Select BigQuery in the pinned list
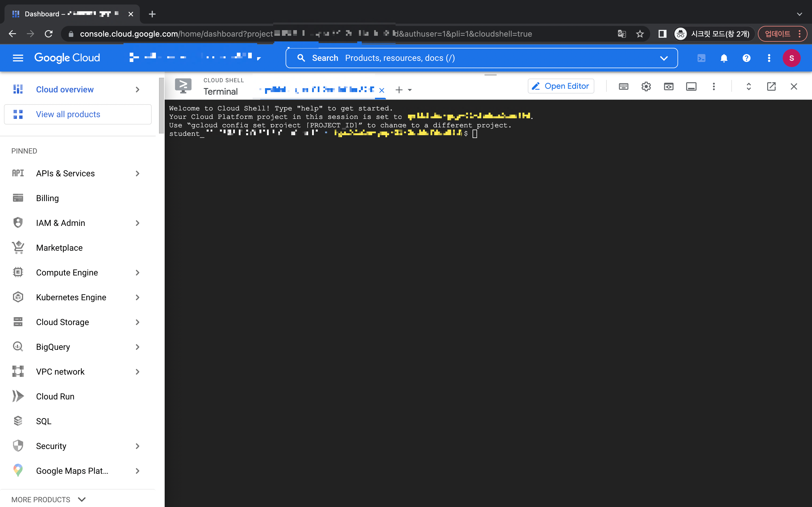 coord(53,347)
